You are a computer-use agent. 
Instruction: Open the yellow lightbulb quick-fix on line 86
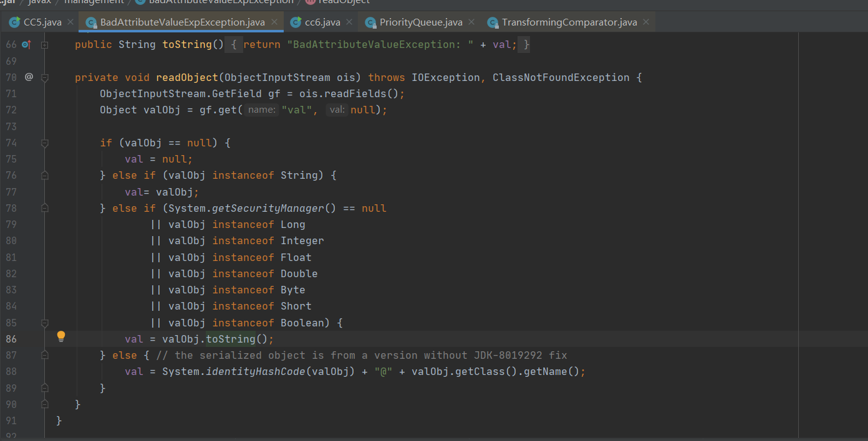pos(61,337)
